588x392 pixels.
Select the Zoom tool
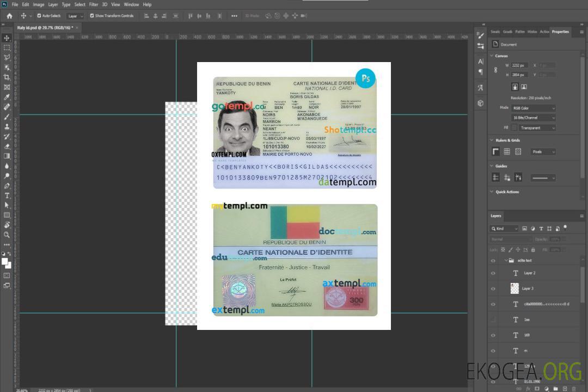coord(7,235)
